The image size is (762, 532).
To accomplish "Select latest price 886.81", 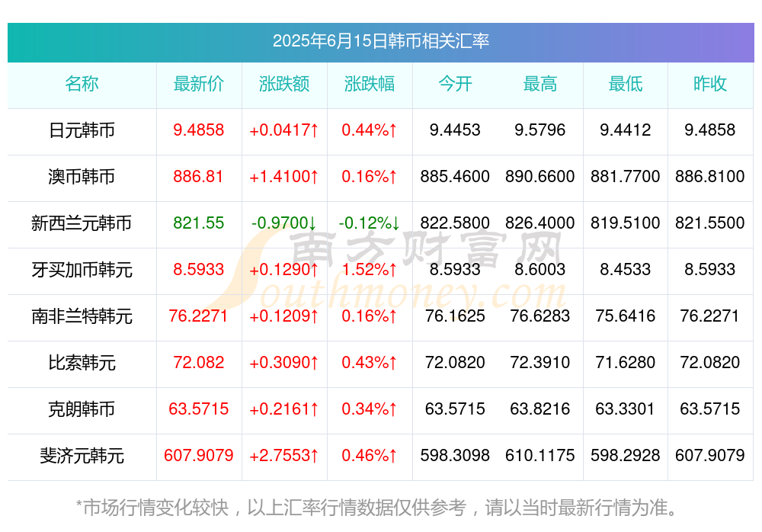I will tap(198, 176).
